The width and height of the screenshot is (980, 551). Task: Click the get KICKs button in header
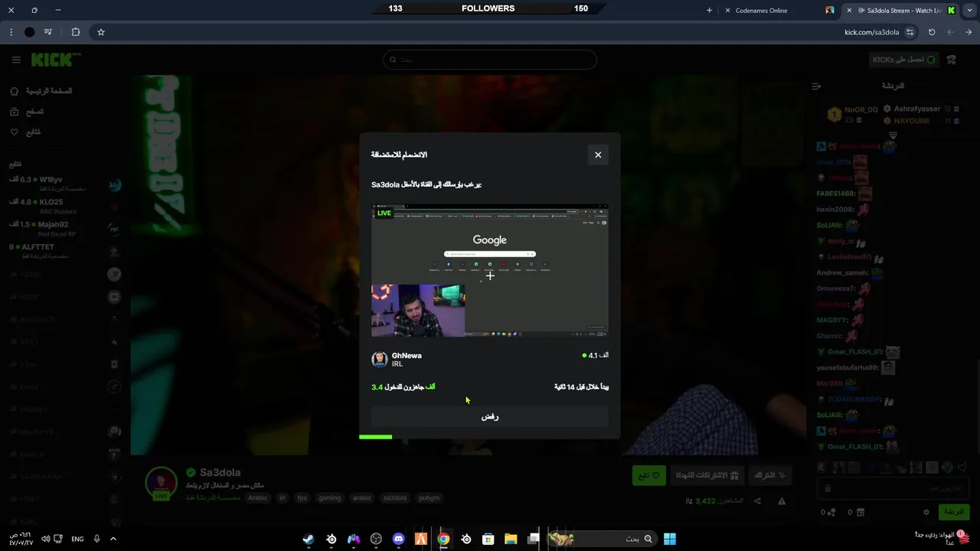904,60
